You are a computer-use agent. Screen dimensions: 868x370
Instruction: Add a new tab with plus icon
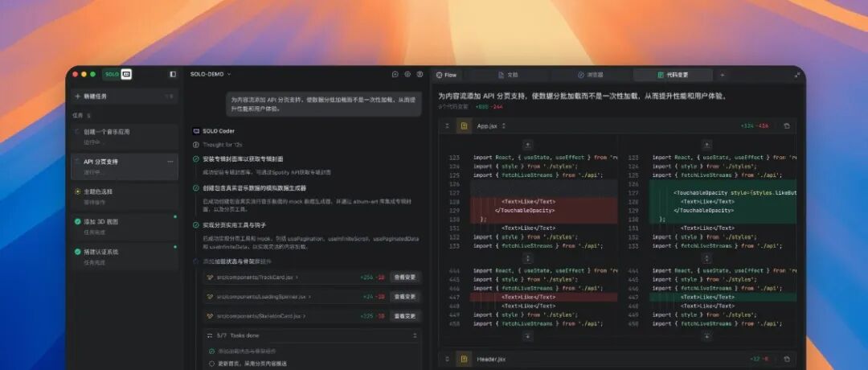[722, 75]
